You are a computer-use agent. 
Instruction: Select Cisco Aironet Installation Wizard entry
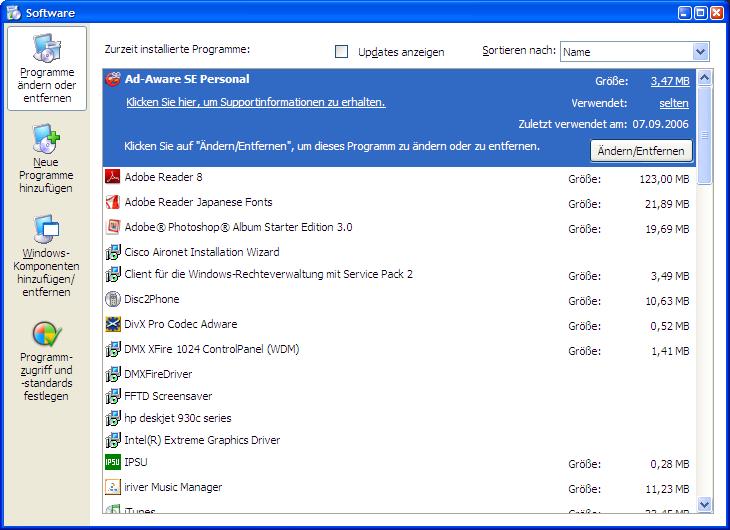tap(202, 252)
